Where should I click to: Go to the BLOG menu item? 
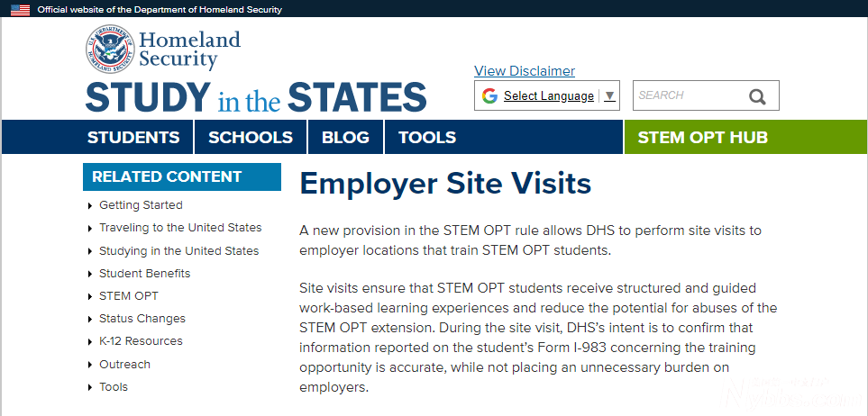click(345, 137)
